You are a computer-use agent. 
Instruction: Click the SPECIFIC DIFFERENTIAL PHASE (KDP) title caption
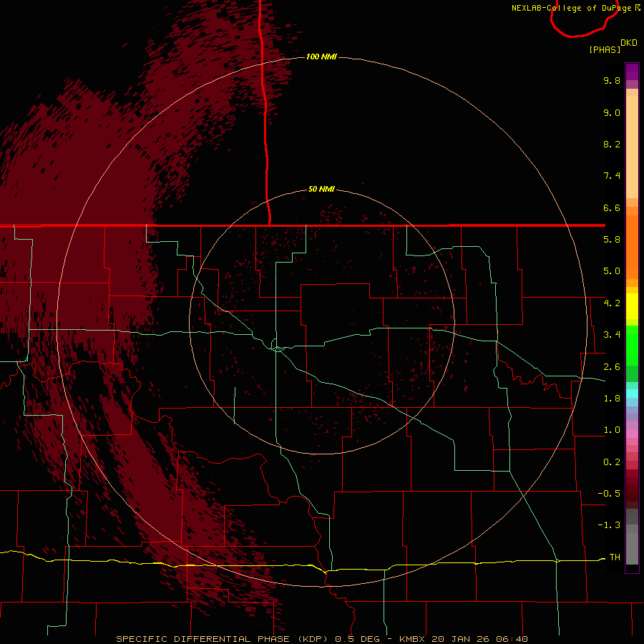223,639
